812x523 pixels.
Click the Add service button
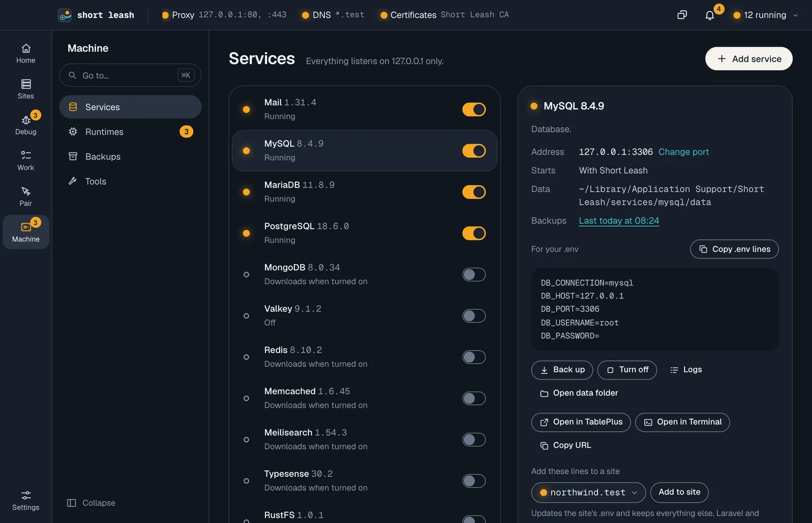tap(749, 59)
